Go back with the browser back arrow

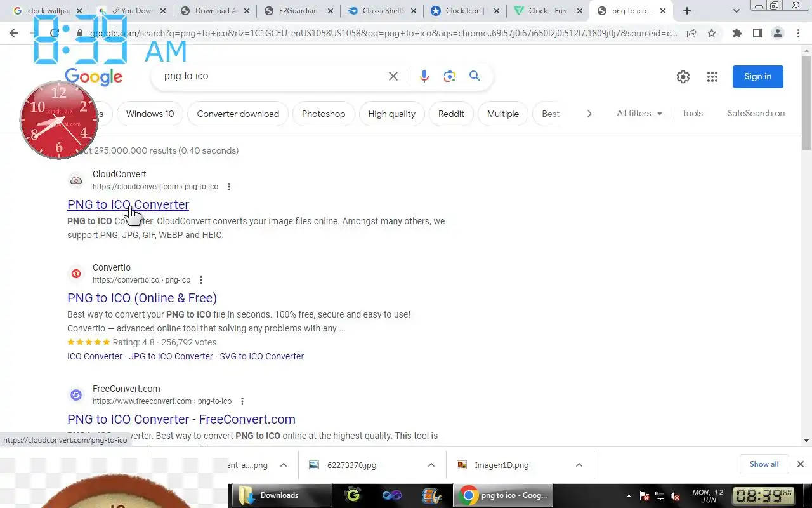click(14, 34)
